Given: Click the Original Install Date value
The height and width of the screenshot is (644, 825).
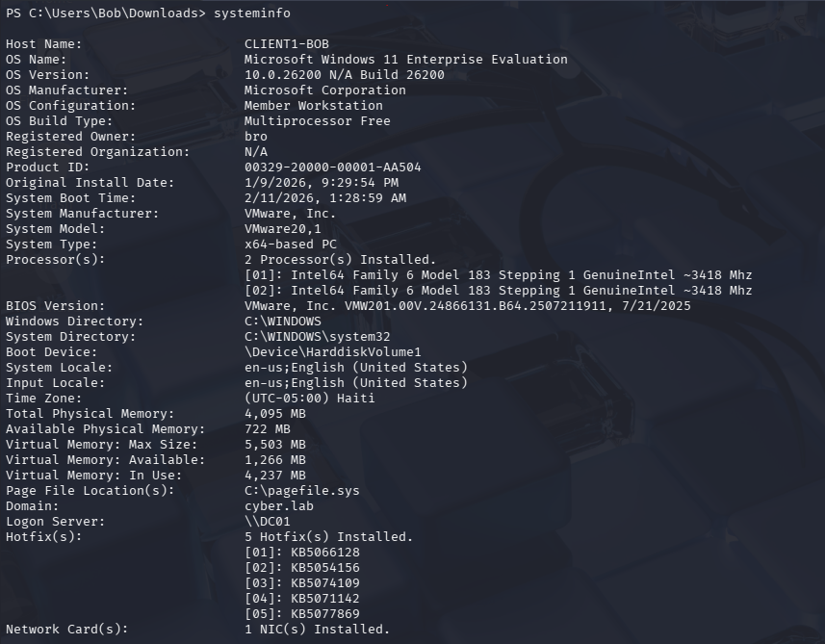Looking at the screenshot, I should [x=321, y=183].
